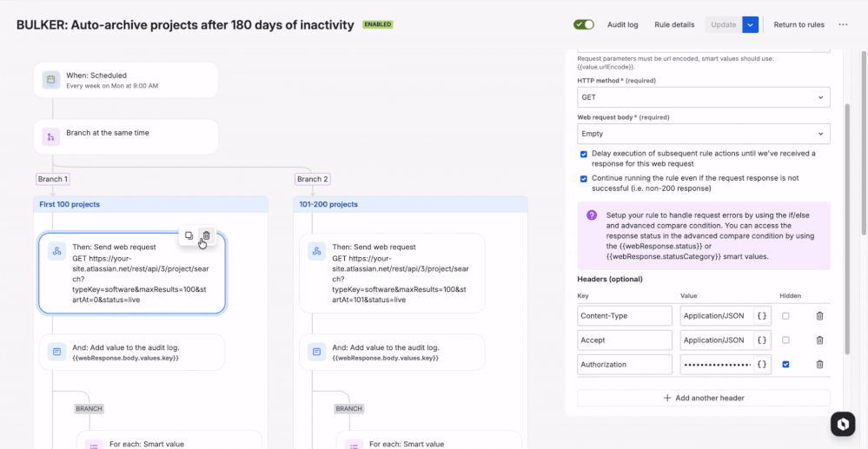This screenshot has height=449, width=868.
Task: Click the 101-200 projects branch header
Action: (410, 204)
